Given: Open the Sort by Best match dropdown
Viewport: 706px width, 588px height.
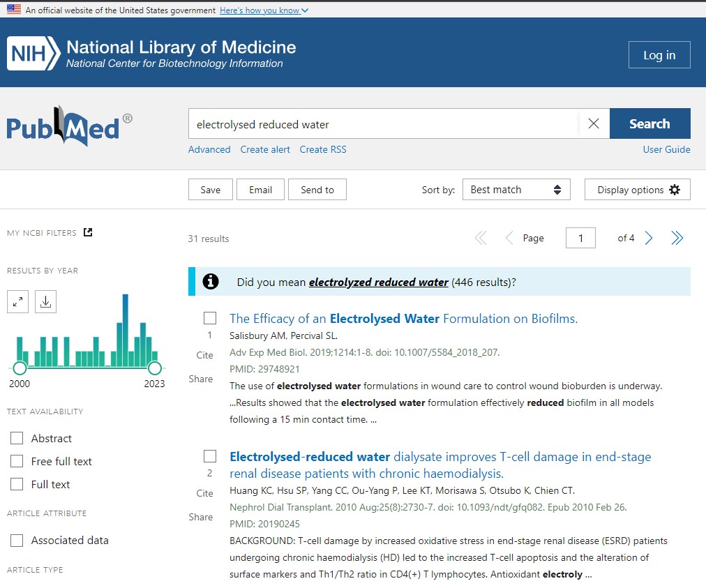Looking at the screenshot, I should [x=516, y=190].
